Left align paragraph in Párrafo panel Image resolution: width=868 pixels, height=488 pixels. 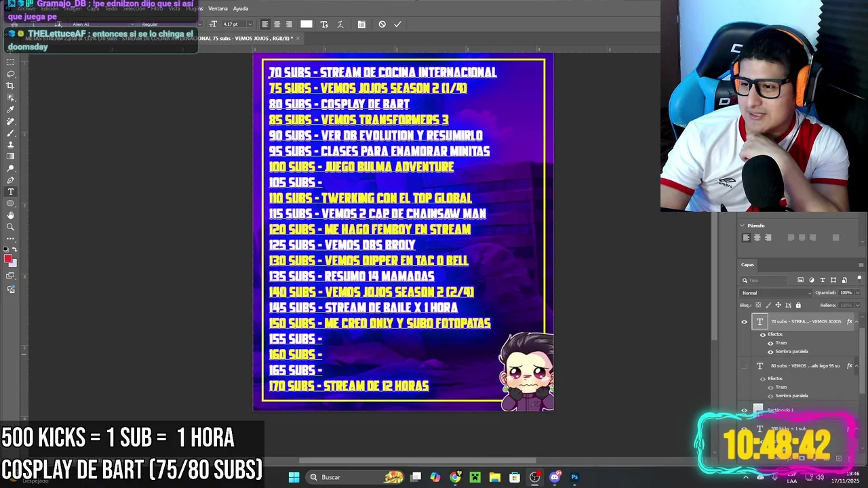747,237
